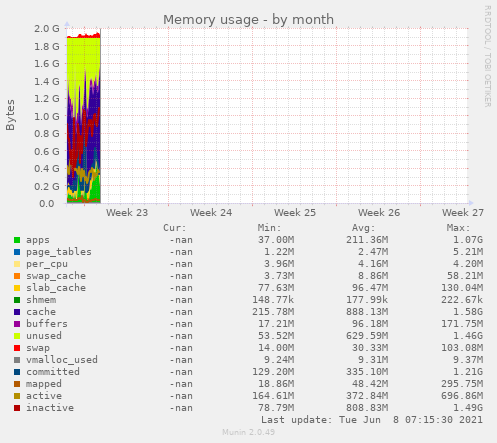The image size is (497, 443).
Task: Select the unused legend label
Action: tap(44, 336)
